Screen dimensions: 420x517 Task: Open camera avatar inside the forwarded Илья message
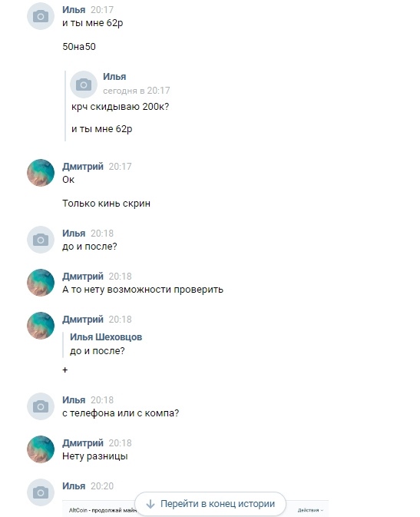[84, 85]
